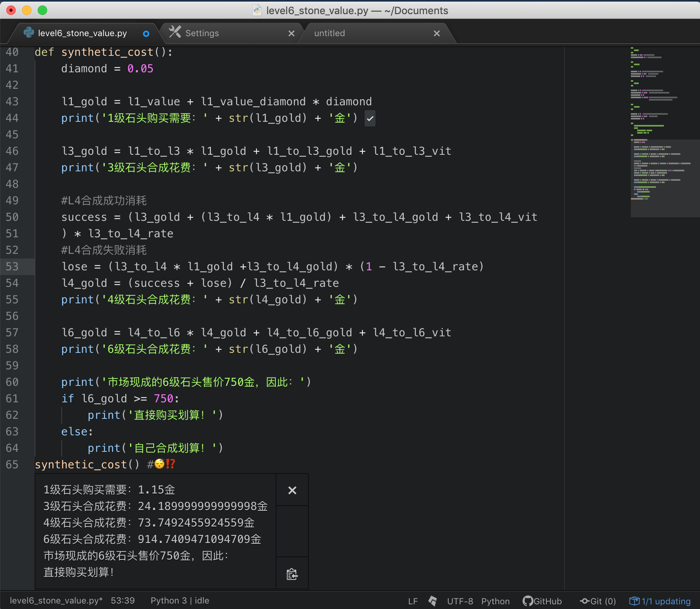
Task: Click output line 1级石头购买需要: 1.15金
Action: [109, 490]
